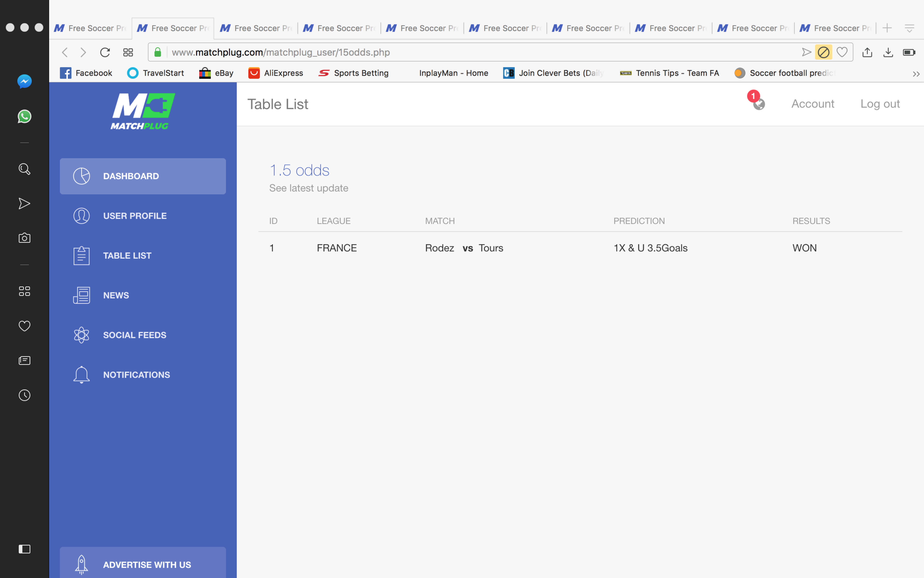This screenshot has height=578, width=924.
Task: Open Messenger in Opera sidebar
Action: pyautogui.click(x=24, y=81)
